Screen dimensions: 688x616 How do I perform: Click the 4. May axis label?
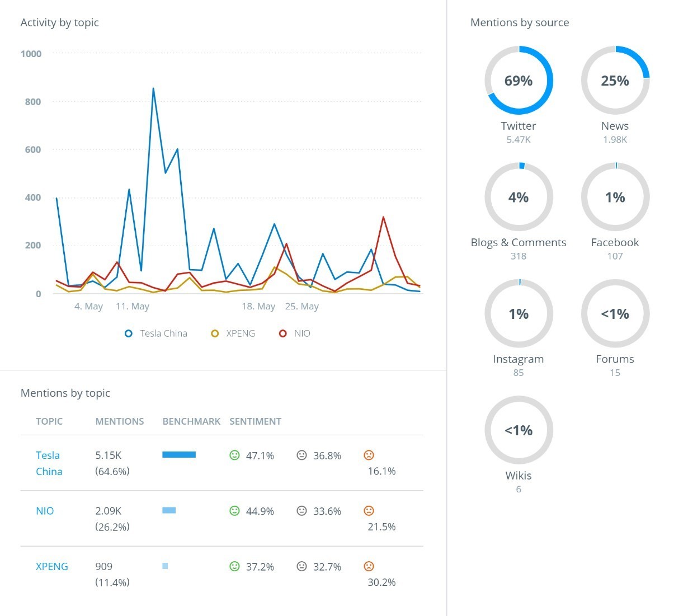click(88, 307)
